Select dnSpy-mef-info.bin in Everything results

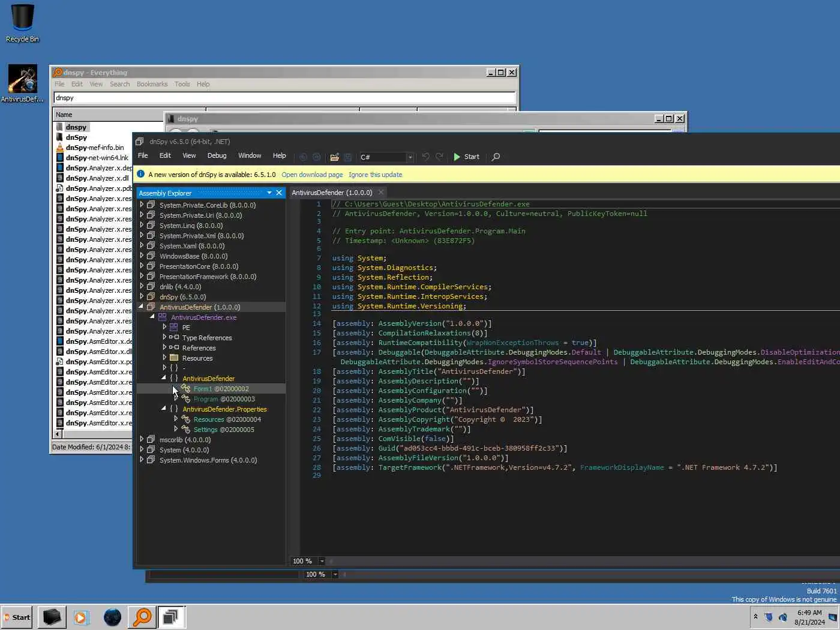tap(95, 148)
